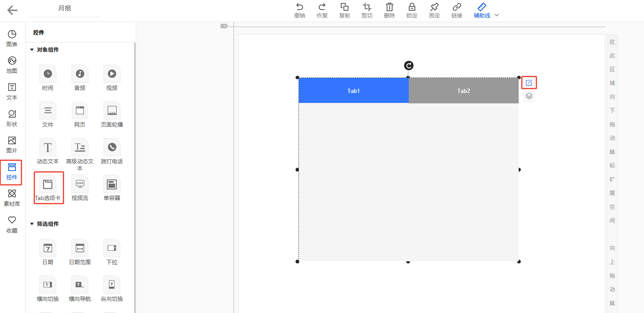Image resolution: width=644 pixels, height=313 pixels.
Task: Select the Audio (音频) component
Action: coord(80,78)
